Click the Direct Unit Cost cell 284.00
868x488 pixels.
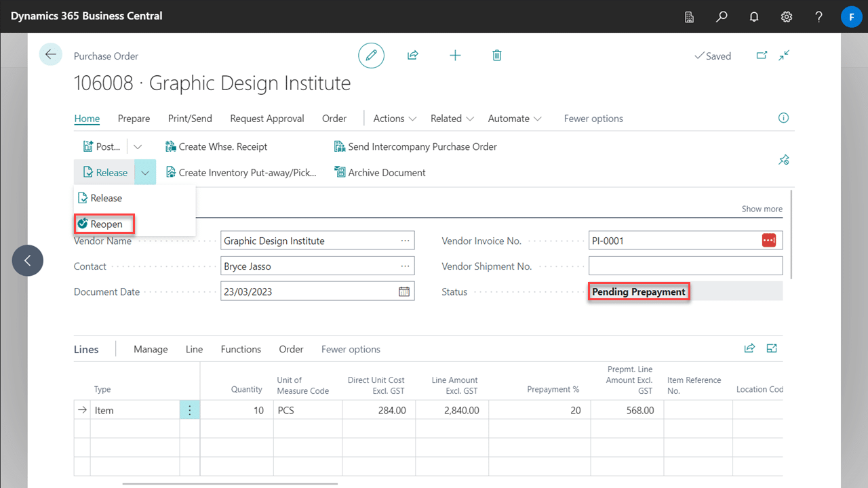[378, 410]
